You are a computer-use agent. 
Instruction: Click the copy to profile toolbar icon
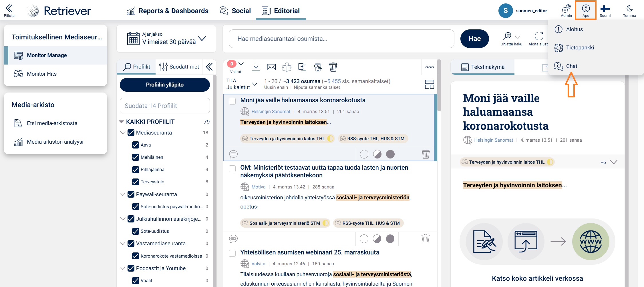318,67
